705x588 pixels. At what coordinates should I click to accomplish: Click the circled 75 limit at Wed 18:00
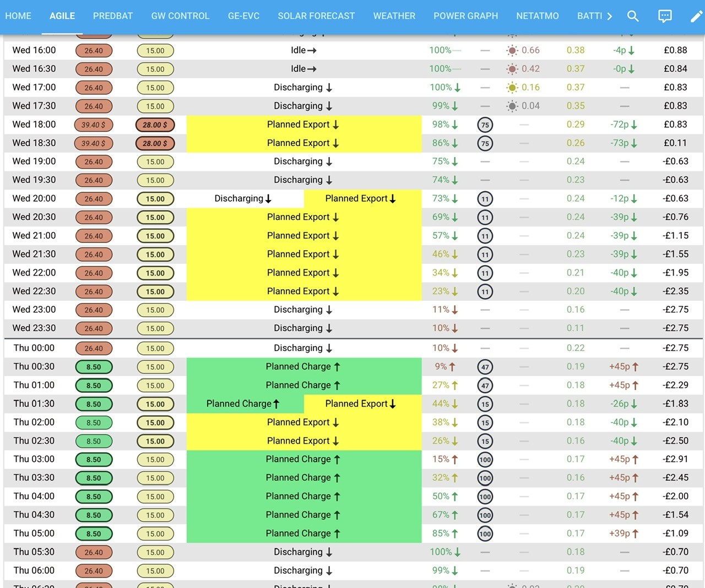point(485,125)
